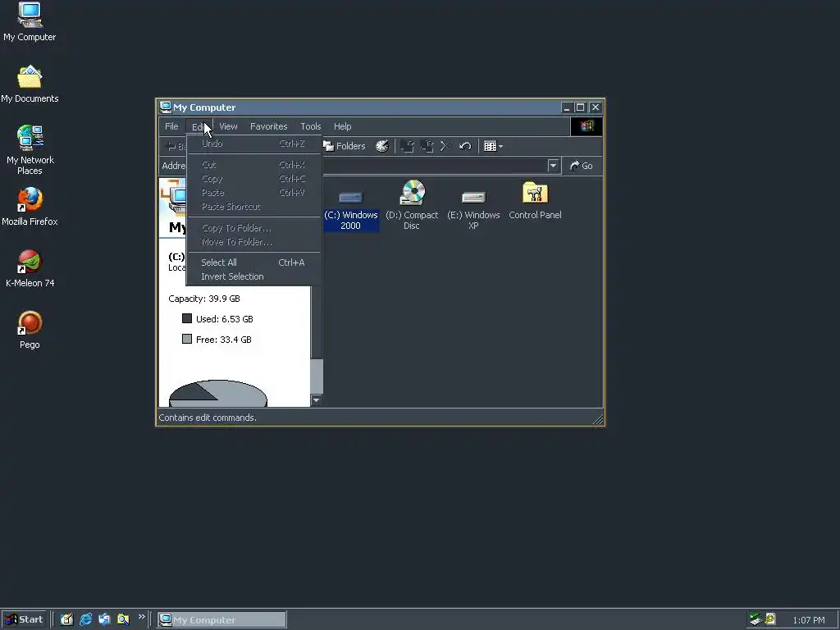Click the info pane scroll down arrow
This screenshot has height=630, width=840.
point(317,400)
